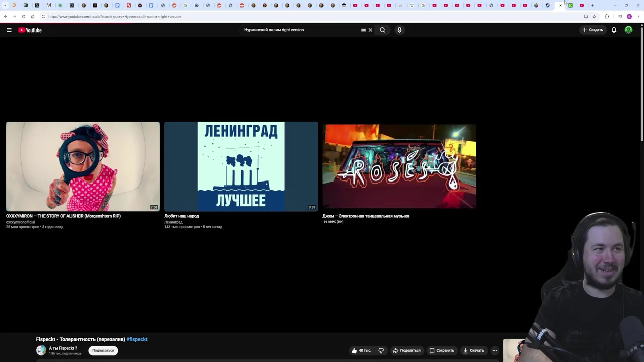Viewport: 644px width, 362px height.
Task: Clear the search query with the X
Action: point(370,30)
